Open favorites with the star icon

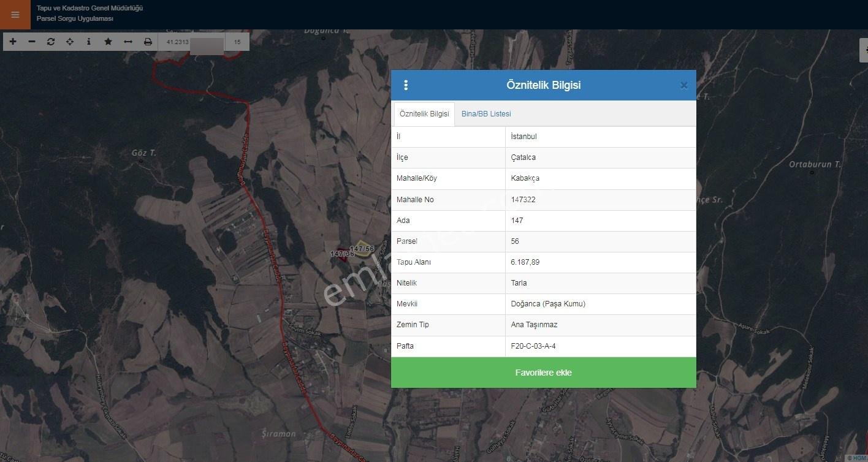(x=108, y=42)
